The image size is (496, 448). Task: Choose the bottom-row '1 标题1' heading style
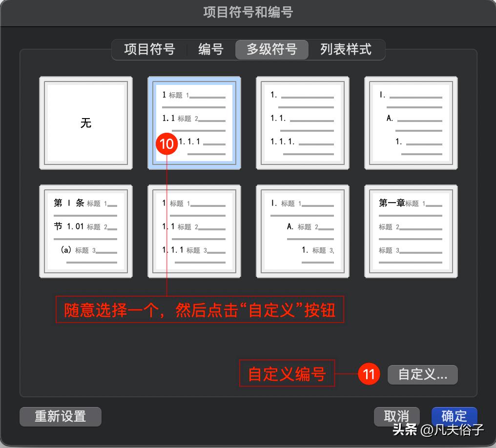pos(194,231)
